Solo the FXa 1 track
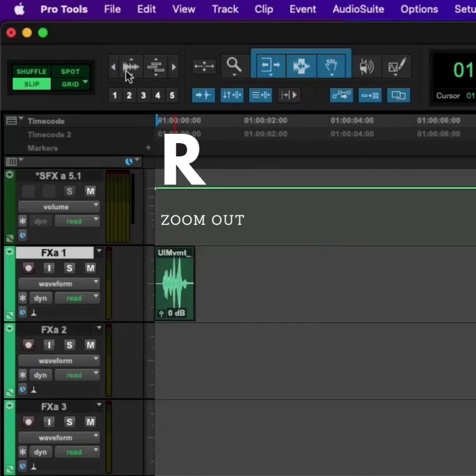The width and height of the screenshot is (476, 476). click(x=70, y=268)
